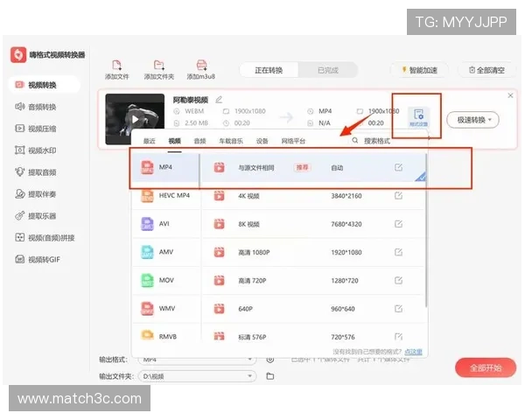Play the video thumbnail preview
The width and height of the screenshot is (525, 420).
135,119
